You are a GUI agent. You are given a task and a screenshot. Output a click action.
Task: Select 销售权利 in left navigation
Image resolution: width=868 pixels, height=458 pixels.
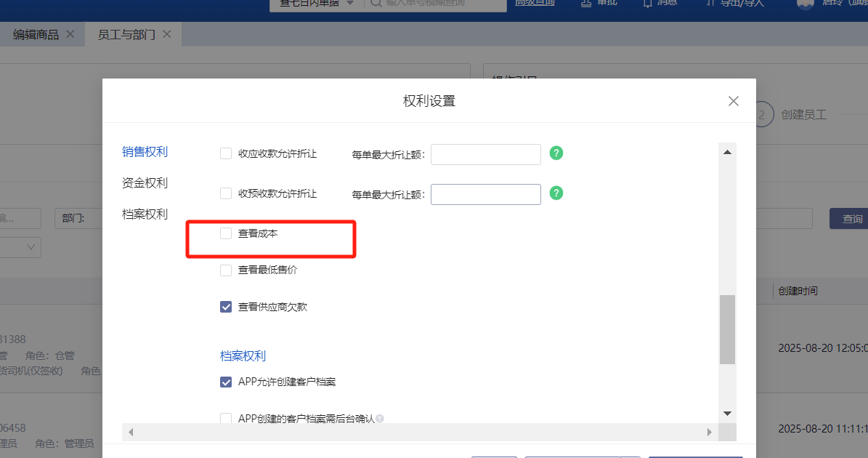145,152
